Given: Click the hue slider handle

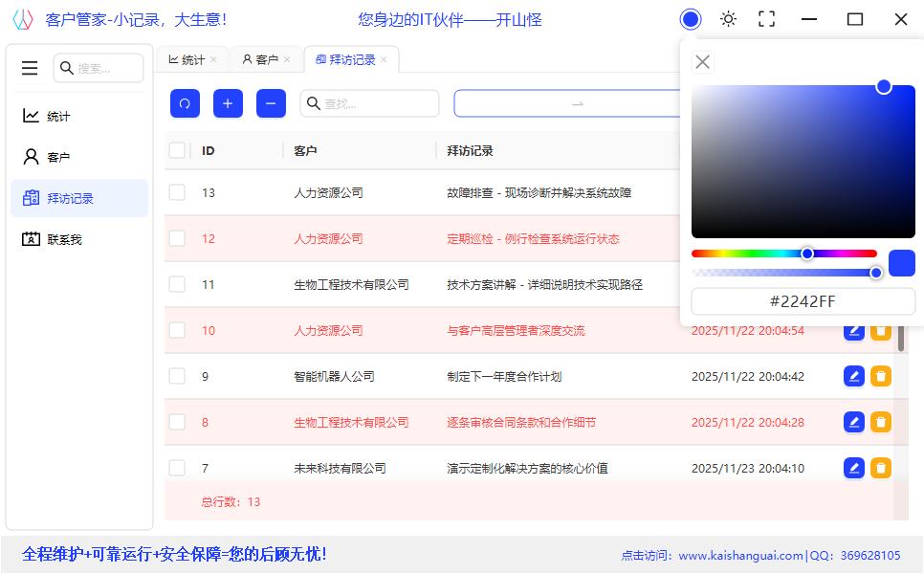Looking at the screenshot, I should point(807,254).
